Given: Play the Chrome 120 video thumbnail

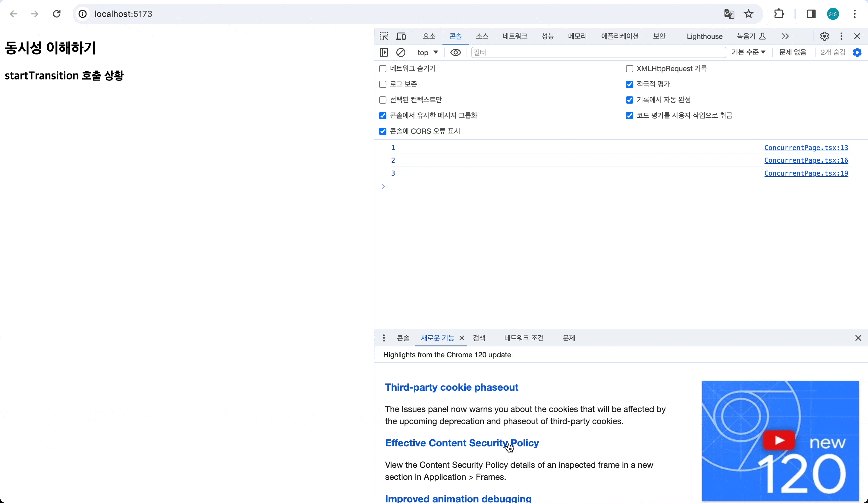Looking at the screenshot, I should tap(779, 440).
